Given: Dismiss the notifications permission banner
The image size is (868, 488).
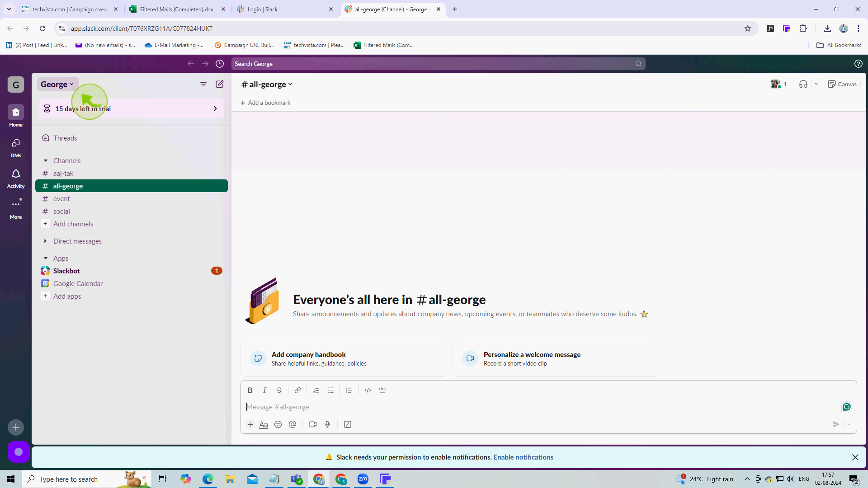Looking at the screenshot, I should click(x=855, y=457).
